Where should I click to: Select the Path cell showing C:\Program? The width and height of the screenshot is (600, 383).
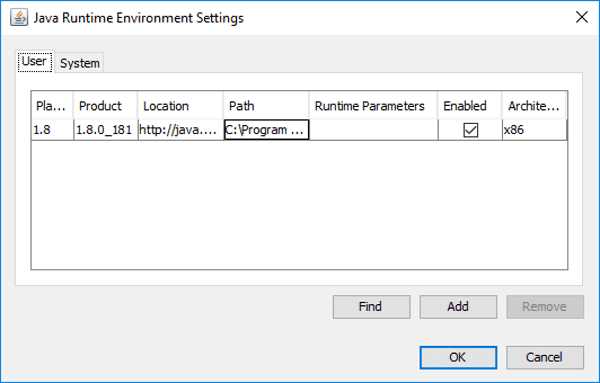266,130
